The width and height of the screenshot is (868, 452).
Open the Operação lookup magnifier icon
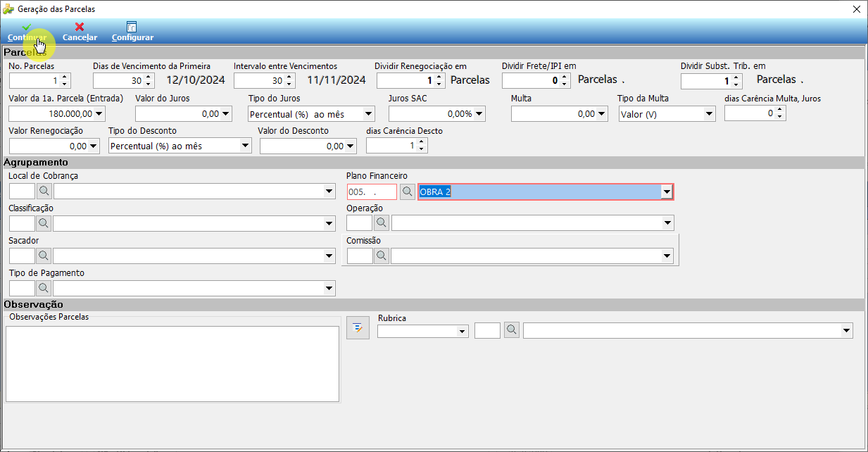tap(382, 222)
